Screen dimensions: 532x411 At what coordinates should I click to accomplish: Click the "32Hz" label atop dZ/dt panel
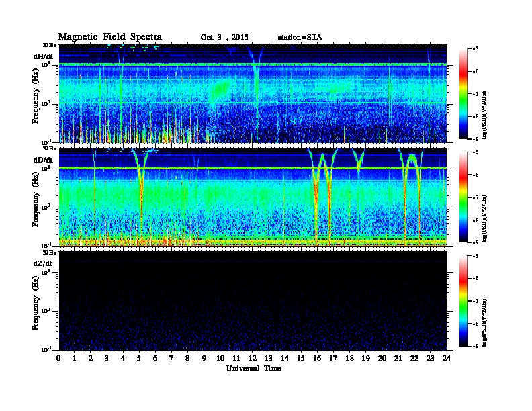(50, 253)
